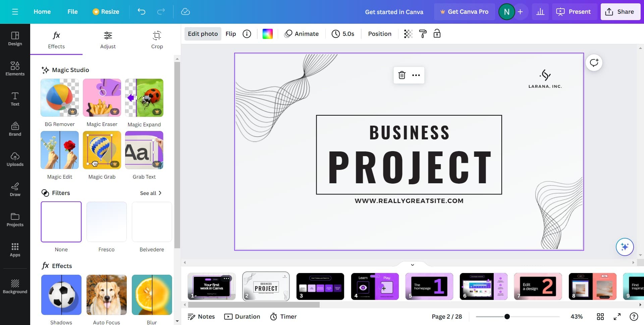Click the Animate button
This screenshot has width=644, height=325.
click(x=302, y=34)
